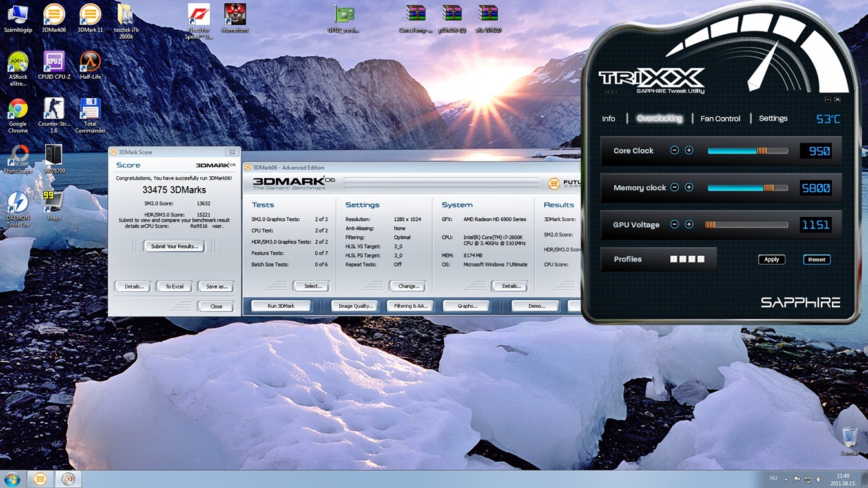Select the p95v266 archive icon

(x=452, y=18)
